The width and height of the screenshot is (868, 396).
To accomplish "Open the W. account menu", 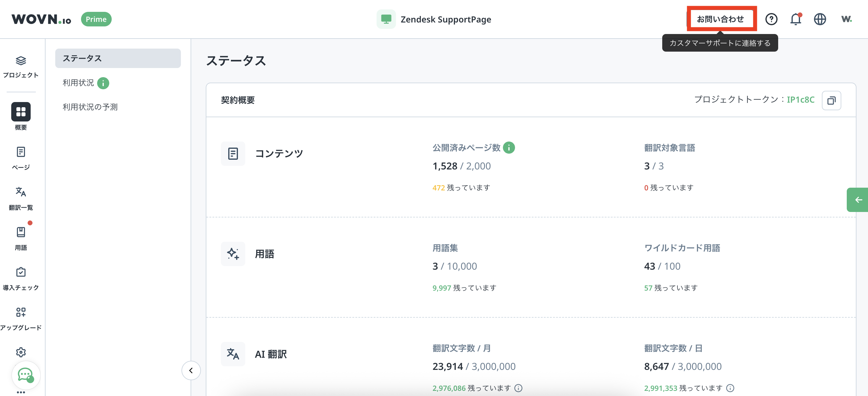I will tap(846, 19).
